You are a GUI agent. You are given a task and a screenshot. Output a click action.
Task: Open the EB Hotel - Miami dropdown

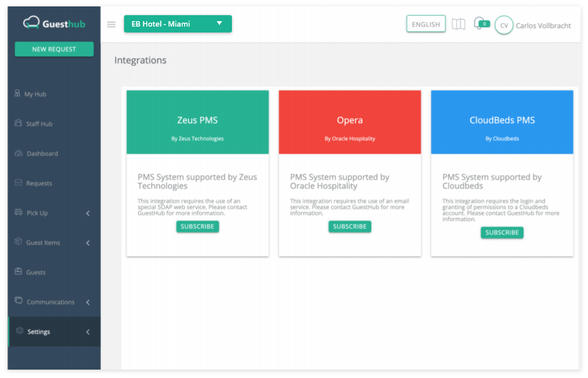coord(178,24)
